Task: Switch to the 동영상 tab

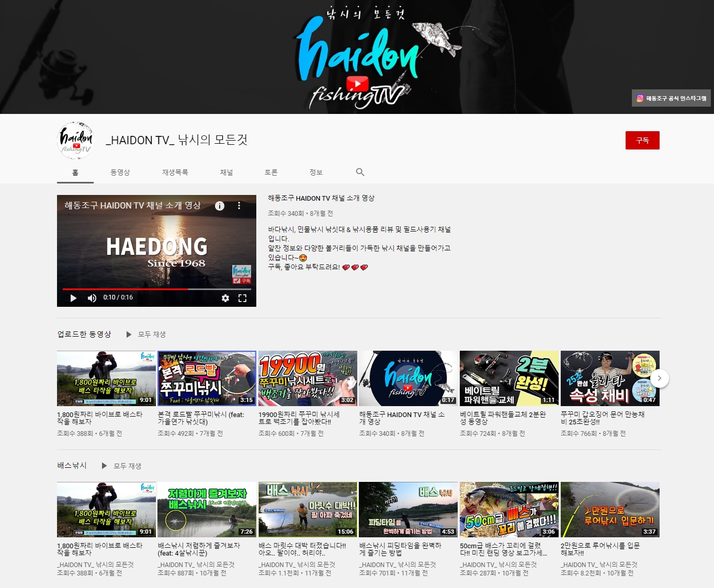Action: (x=120, y=172)
